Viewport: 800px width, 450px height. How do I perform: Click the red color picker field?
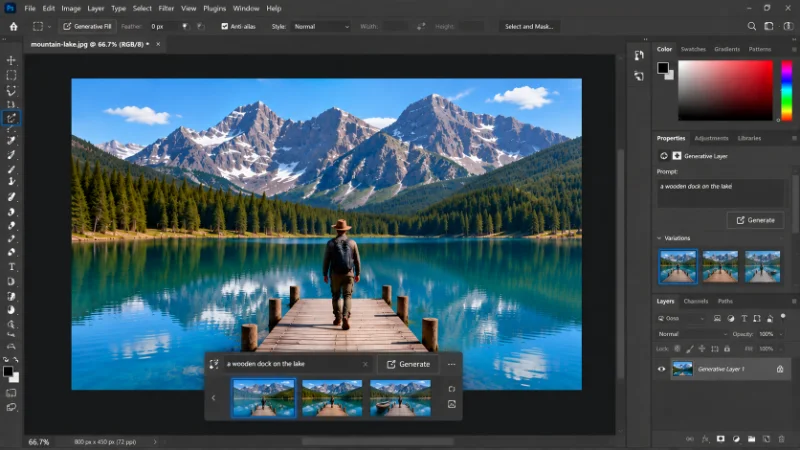[x=725, y=90]
